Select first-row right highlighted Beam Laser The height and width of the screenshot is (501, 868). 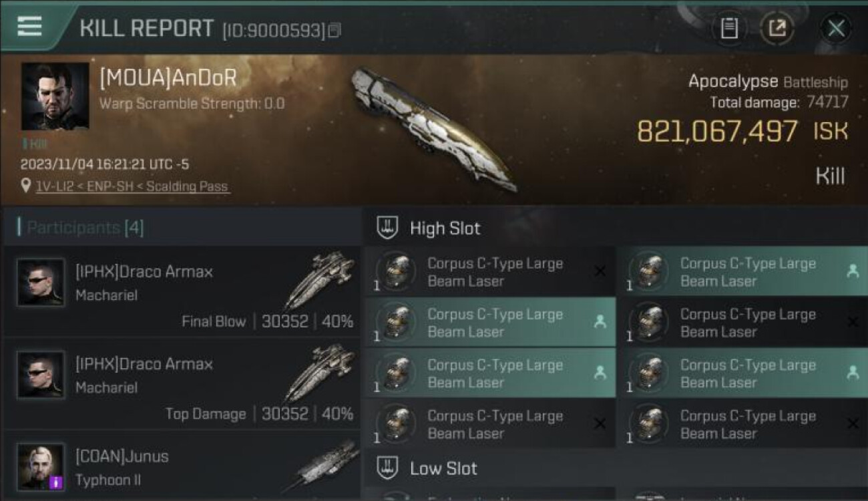[x=742, y=272]
